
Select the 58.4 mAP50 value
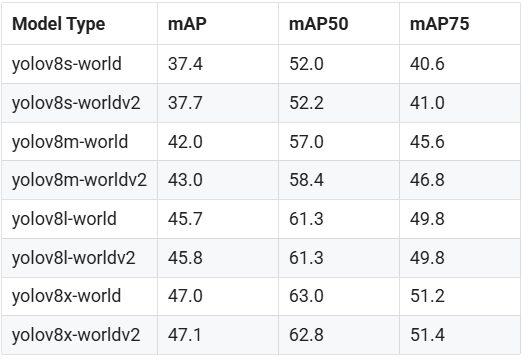306,180
